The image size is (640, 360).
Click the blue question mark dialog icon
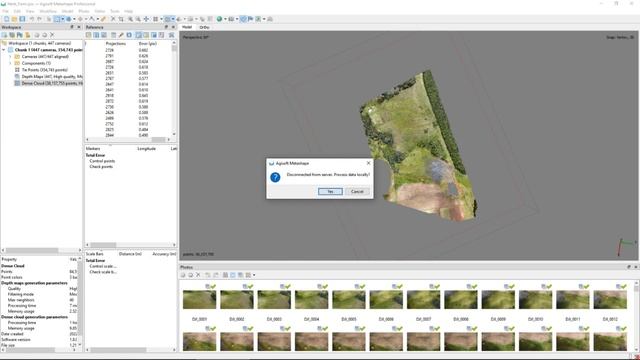tap(276, 178)
